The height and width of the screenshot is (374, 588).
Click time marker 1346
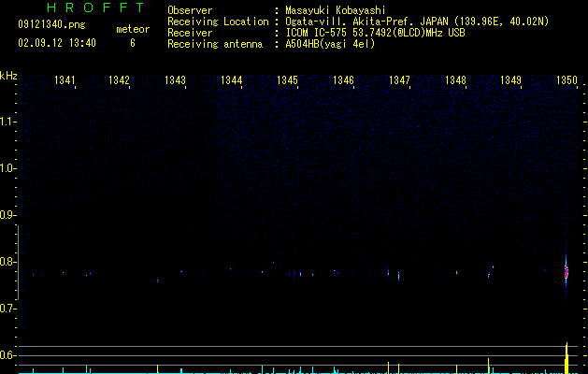click(343, 80)
